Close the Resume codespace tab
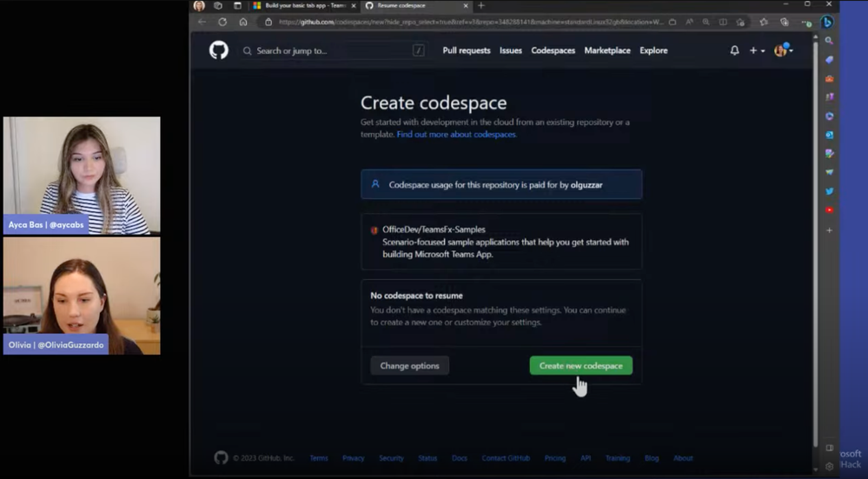The image size is (868, 479). pyautogui.click(x=466, y=5)
